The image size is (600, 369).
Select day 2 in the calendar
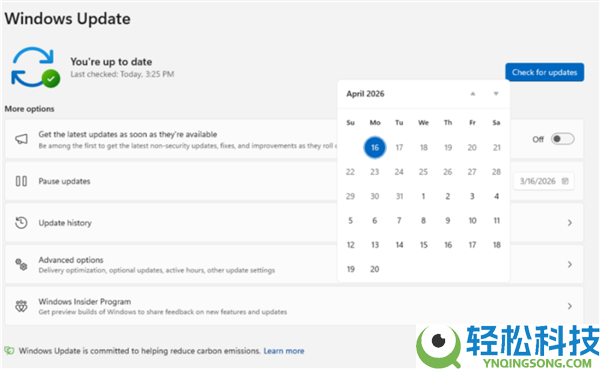pos(448,196)
